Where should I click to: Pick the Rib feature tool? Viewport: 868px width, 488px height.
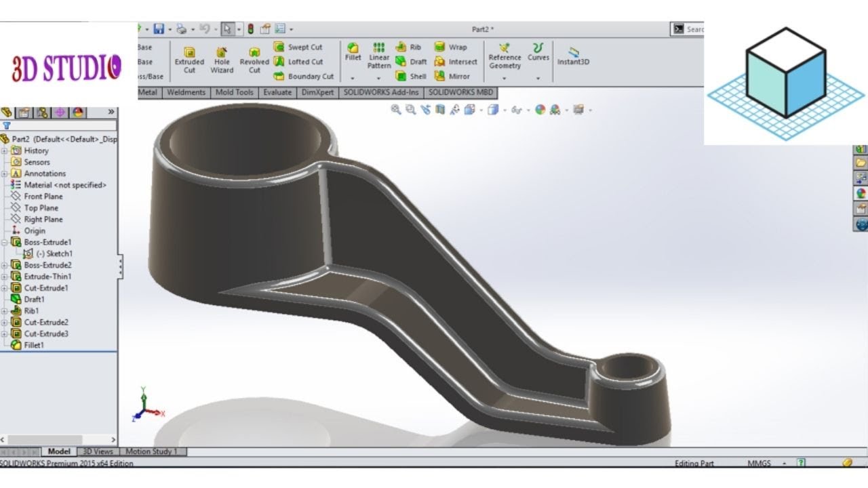click(408, 47)
